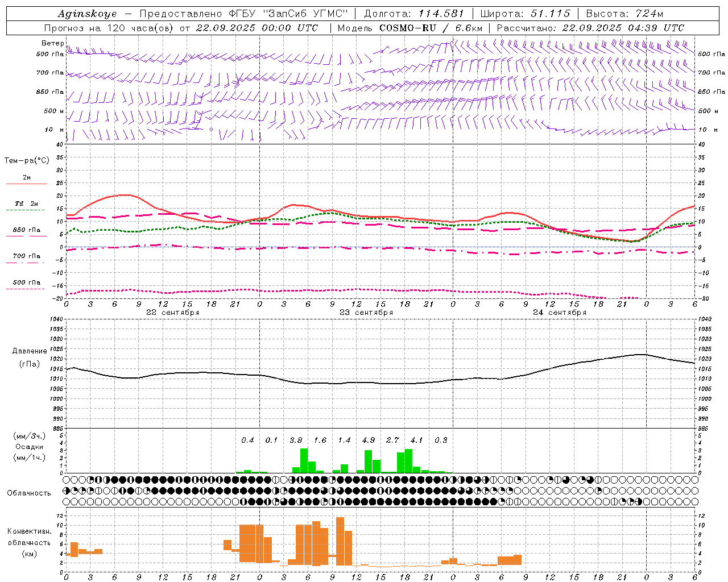Image resolution: width=728 pixels, height=582 pixels.
Task: Click the forecast start text 22.09.2025 00:00 UTC
Action: click(257, 28)
